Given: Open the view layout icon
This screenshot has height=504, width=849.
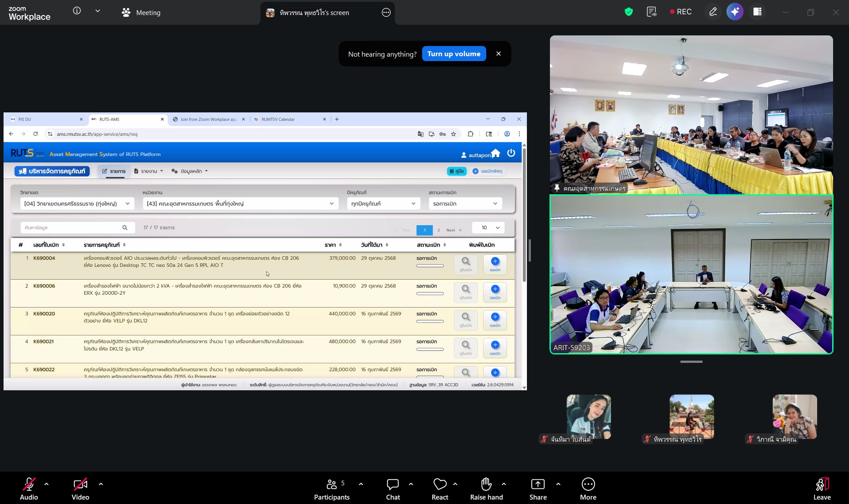Looking at the screenshot, I should tap(757, 12).
